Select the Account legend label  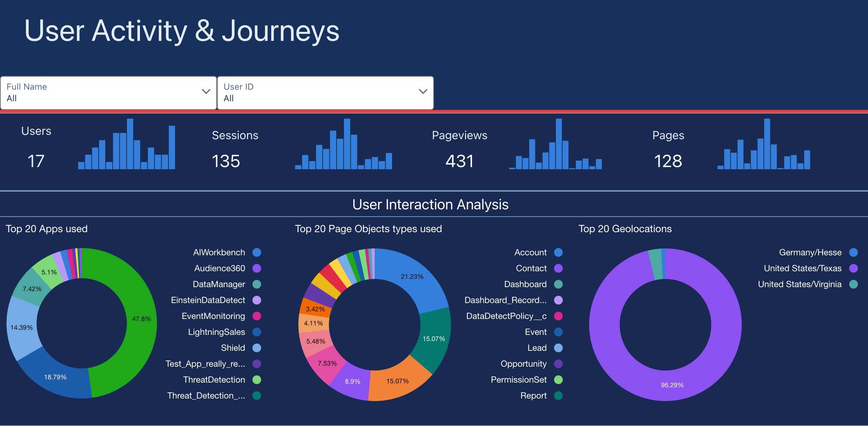click(x=531, y=252)
